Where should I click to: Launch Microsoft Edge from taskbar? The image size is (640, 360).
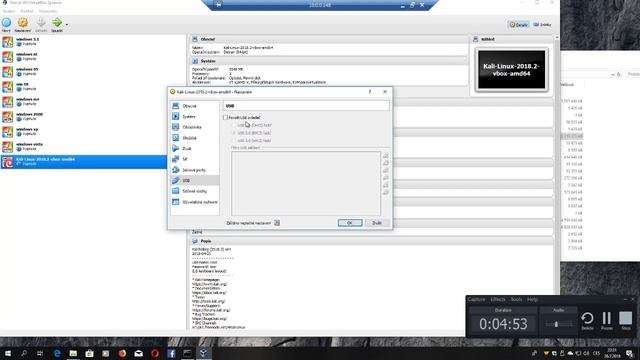tap(57, 353)
